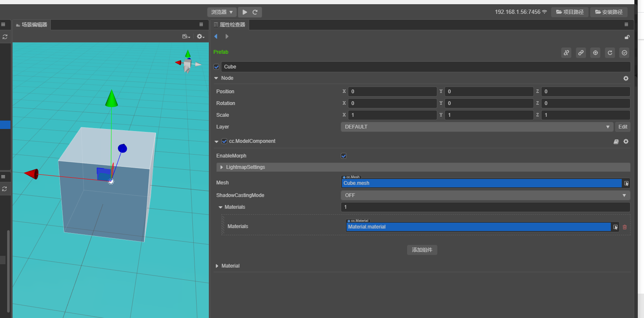
Task: Click the Materials count field
Action: [485, 207]
